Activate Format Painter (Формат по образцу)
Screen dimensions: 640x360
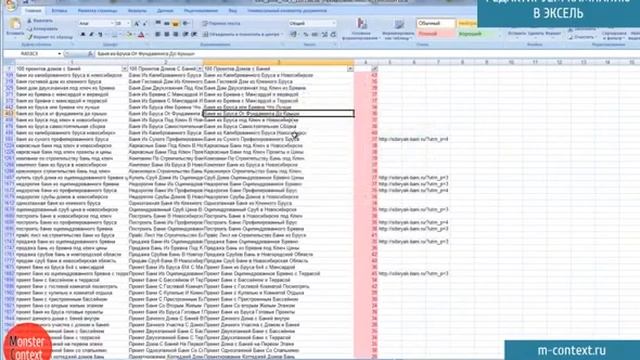click(49, 37)
